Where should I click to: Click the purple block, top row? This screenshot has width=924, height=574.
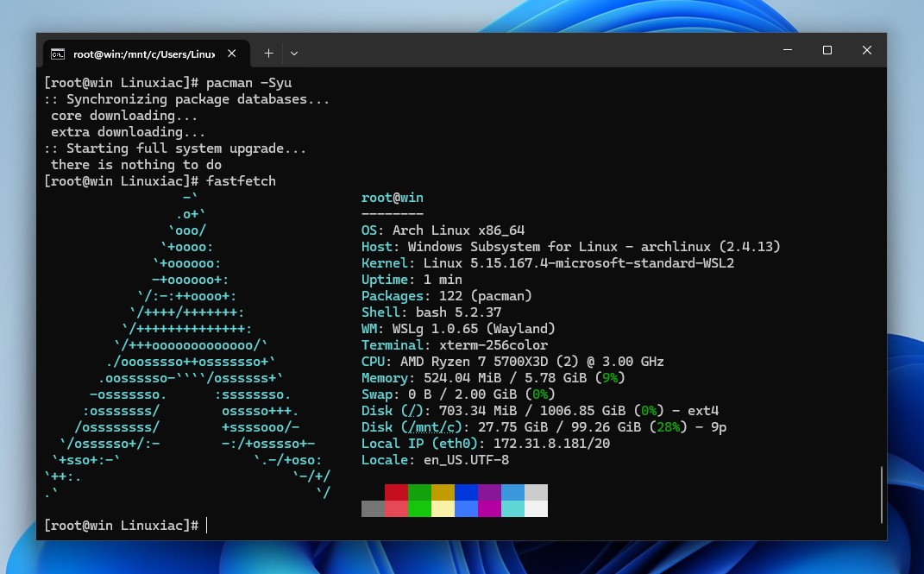[489, 493]
